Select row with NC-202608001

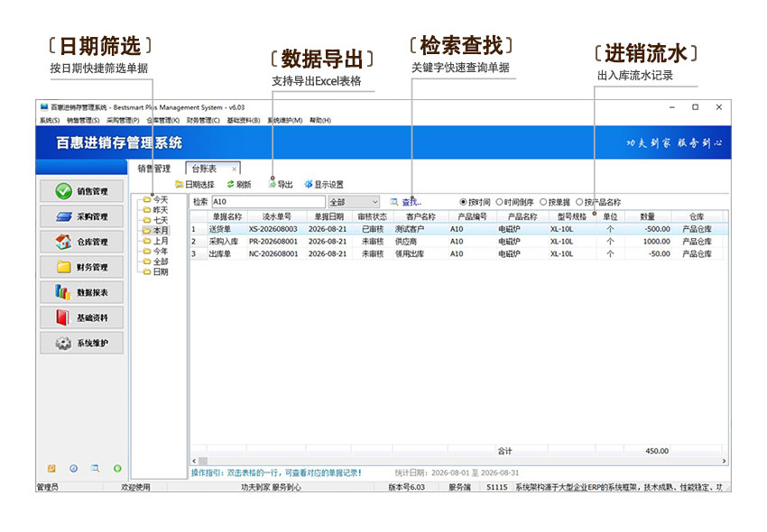click(458, 253)
